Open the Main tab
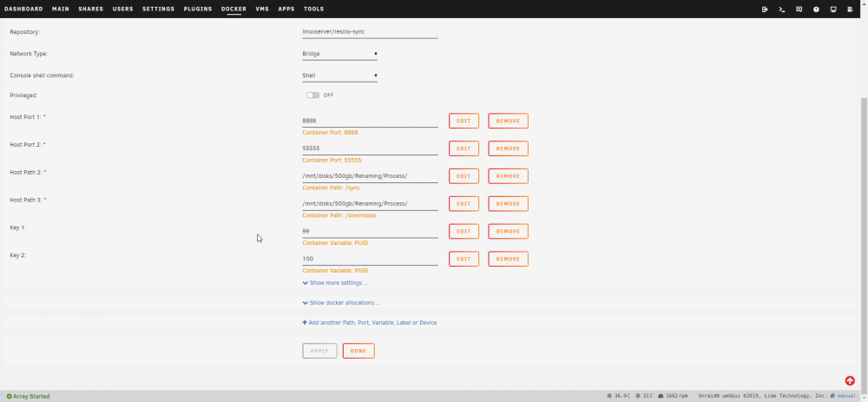This screenshot has height=402, width=868. pos(61,9)
